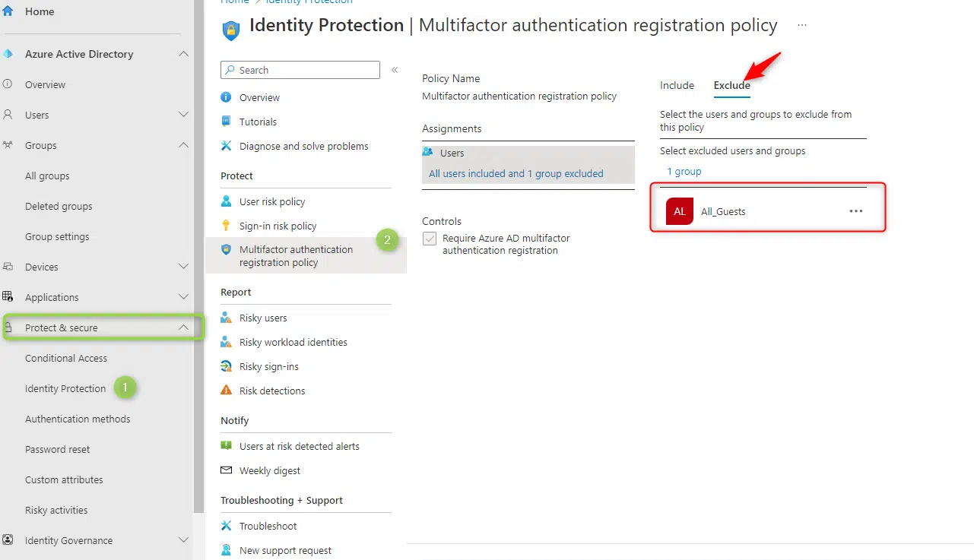Click the Identity Protection shield icon in header
The image size is (974, 560).
230,29
